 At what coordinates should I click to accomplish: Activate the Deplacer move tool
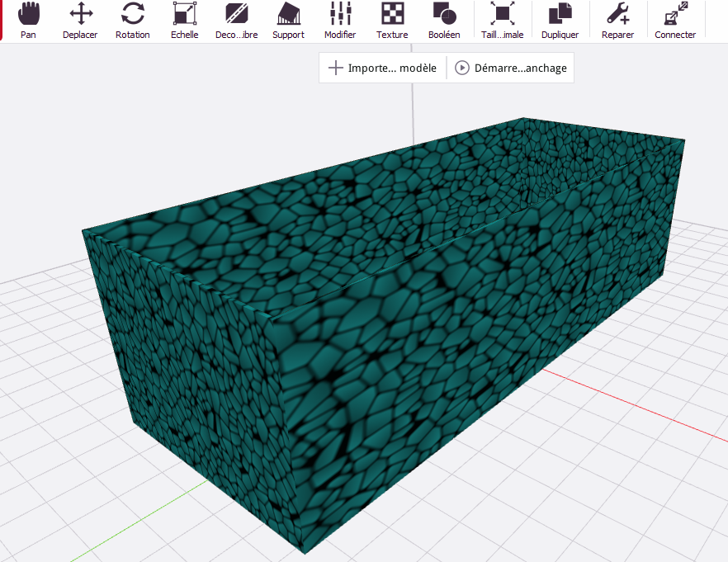tap(80, 21)
